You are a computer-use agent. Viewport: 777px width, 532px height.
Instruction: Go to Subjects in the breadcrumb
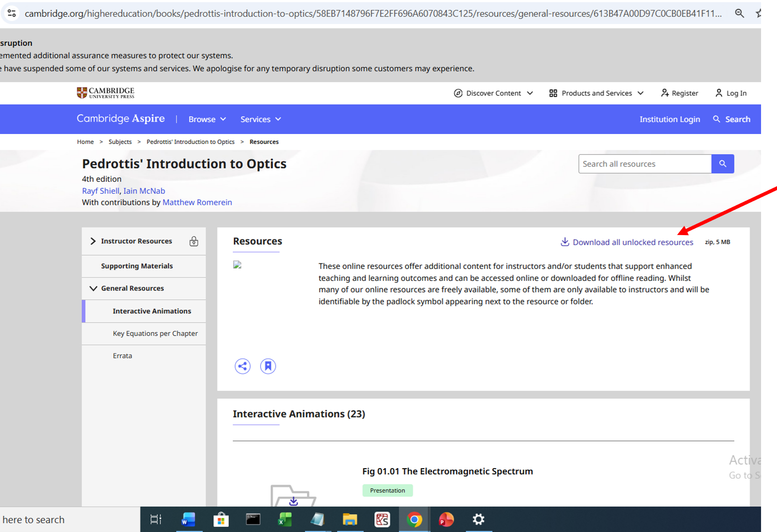coord(120,142)
